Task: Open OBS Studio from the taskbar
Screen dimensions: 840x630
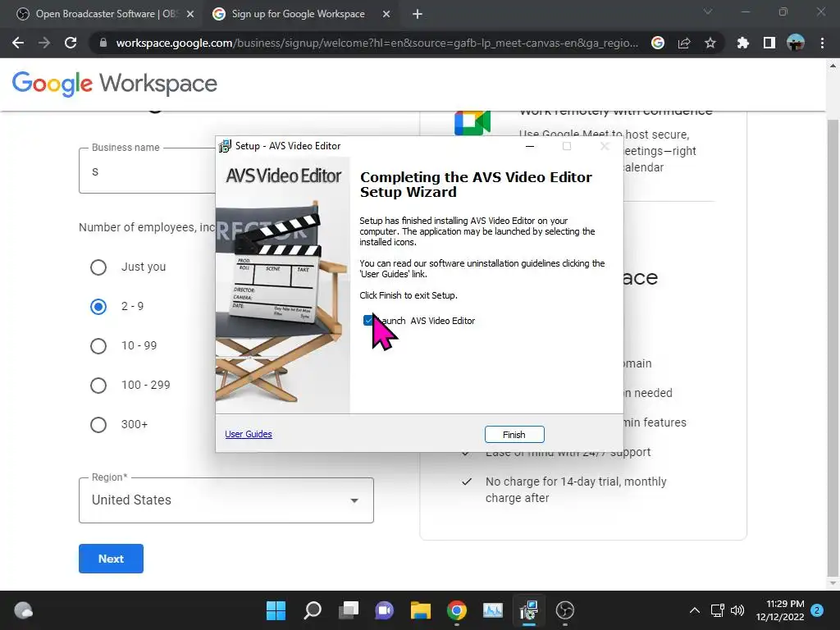Action: tap(565, 610)
